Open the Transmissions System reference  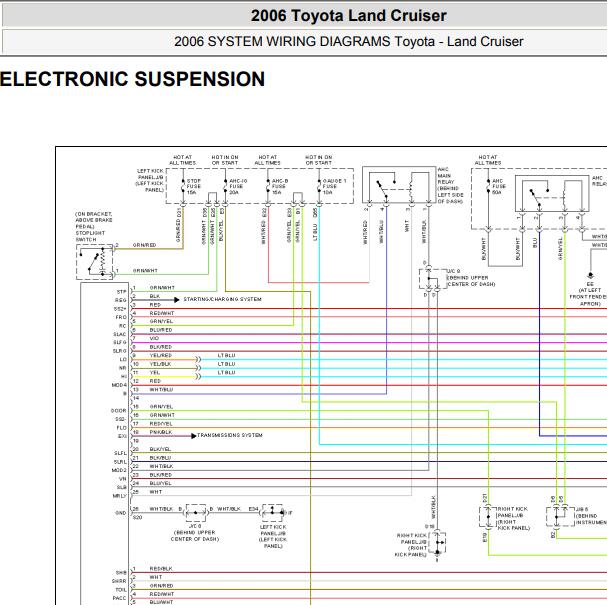pyautogui.click(x=230, y=435)
